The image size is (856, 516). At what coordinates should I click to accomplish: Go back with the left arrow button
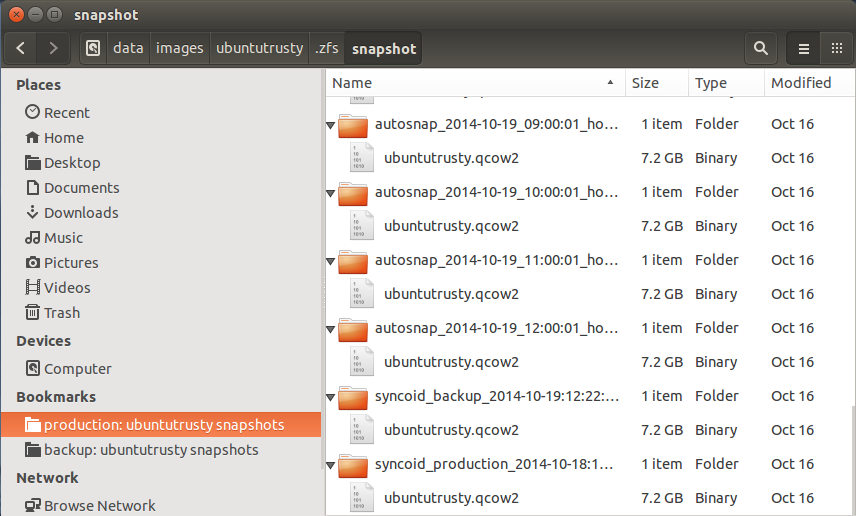[21, 49]
